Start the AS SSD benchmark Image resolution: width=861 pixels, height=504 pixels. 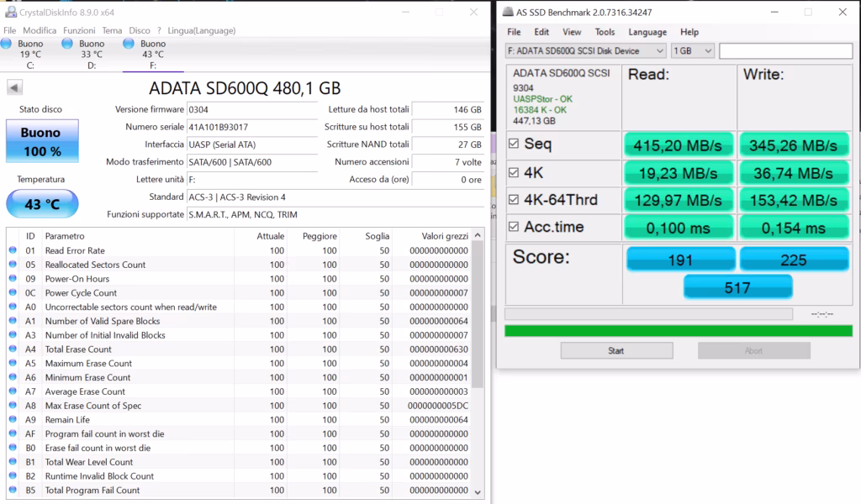tap(616, 350)
